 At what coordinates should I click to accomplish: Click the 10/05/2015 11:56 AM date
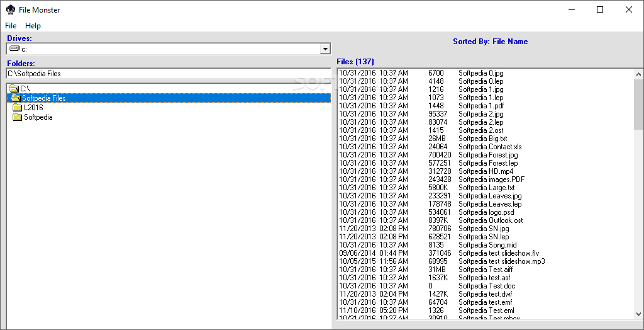pyautogui.click(x=374, y=261)
